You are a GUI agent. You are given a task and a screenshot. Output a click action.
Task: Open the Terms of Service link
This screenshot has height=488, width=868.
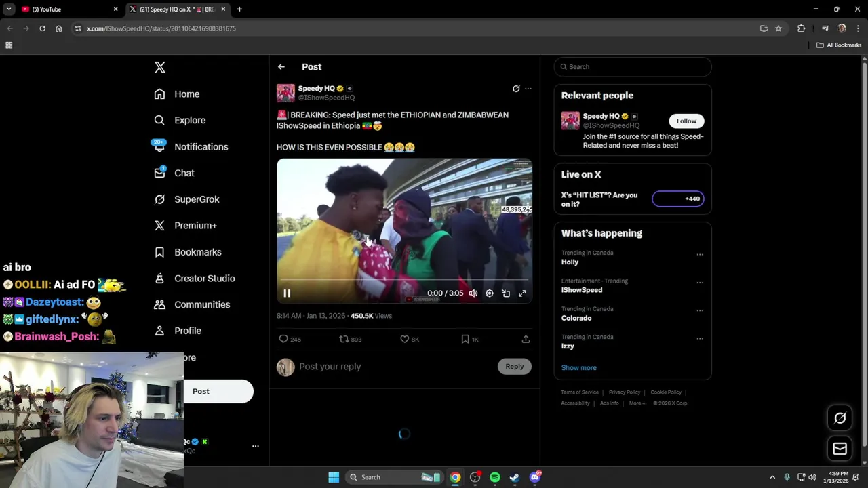pyautogui.click(x=580, y=392)
